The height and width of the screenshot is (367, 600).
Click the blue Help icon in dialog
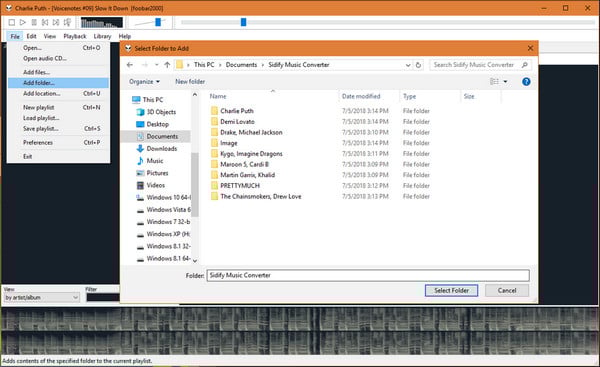(526, 82)
